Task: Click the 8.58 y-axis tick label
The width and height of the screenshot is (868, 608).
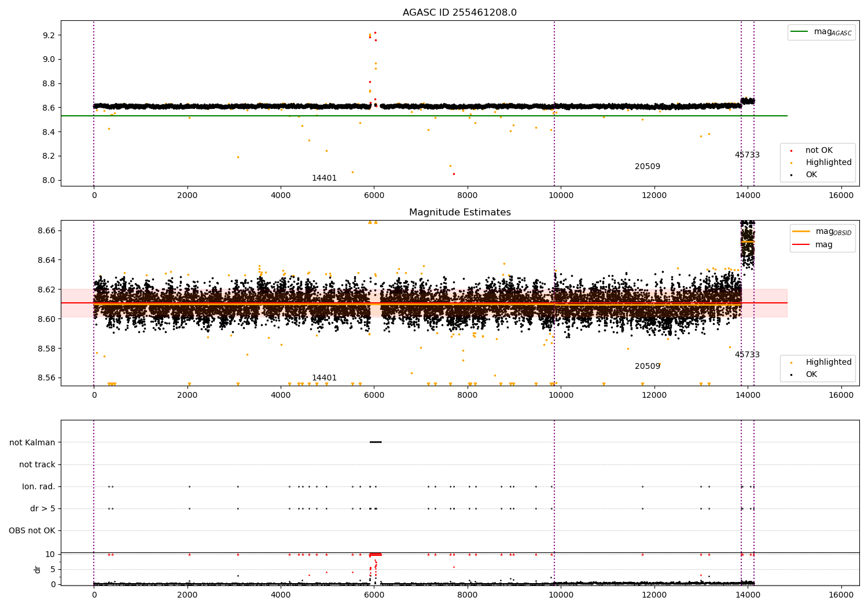Action: [46, 349]
